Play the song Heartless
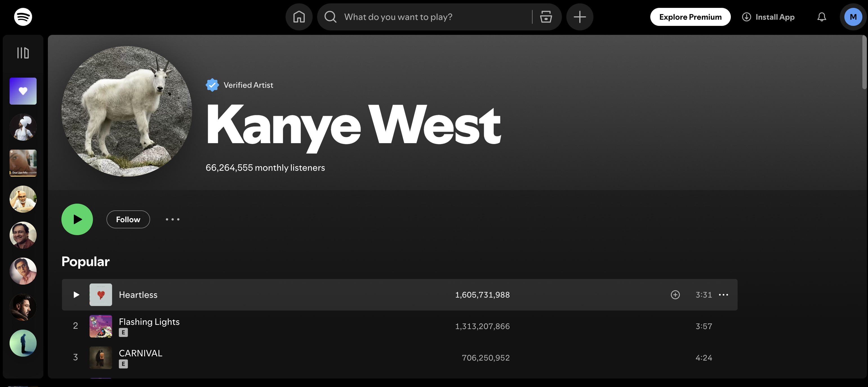868x387 pixels. [76, 295]
